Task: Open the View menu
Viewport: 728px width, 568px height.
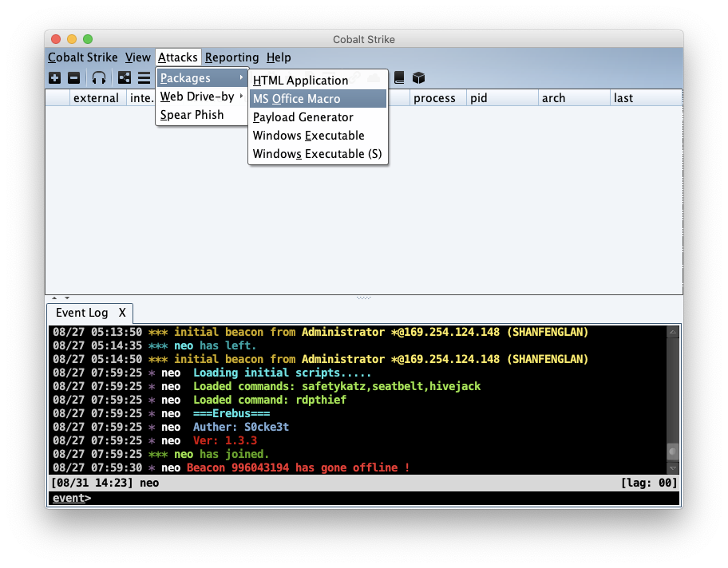Action: [138, 57]
